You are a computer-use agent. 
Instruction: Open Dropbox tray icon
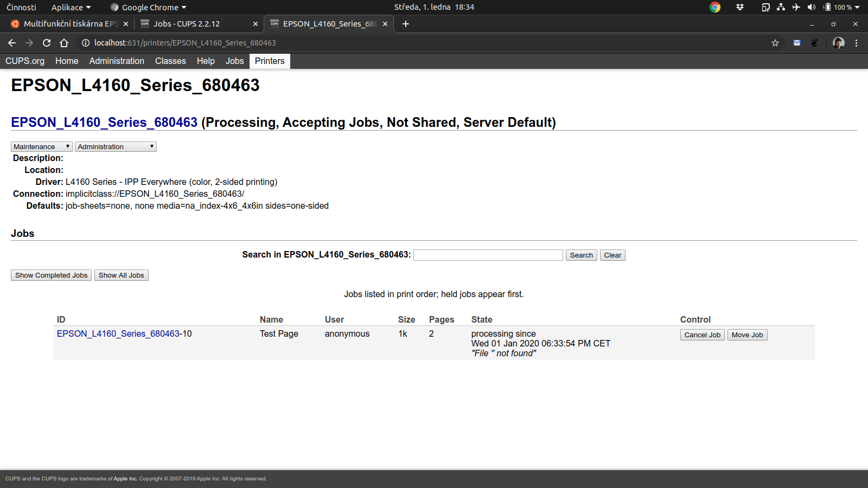tap(740, 7)
